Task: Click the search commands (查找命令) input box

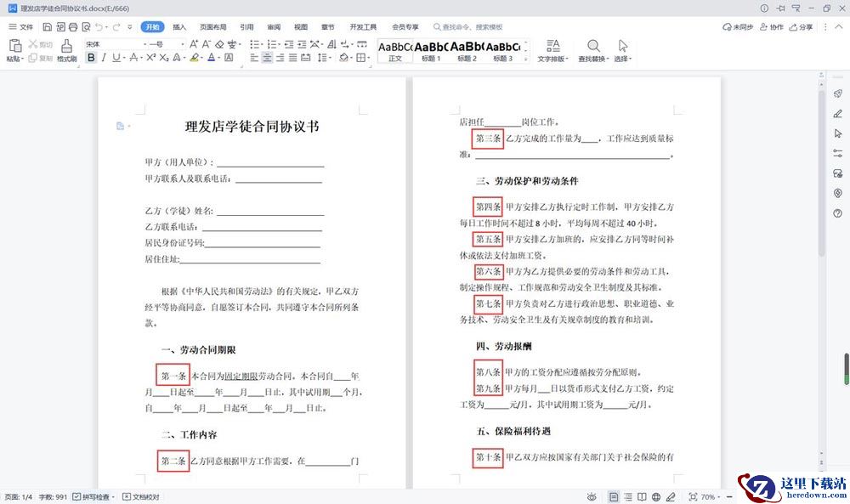Action: (x=470, y=27)
